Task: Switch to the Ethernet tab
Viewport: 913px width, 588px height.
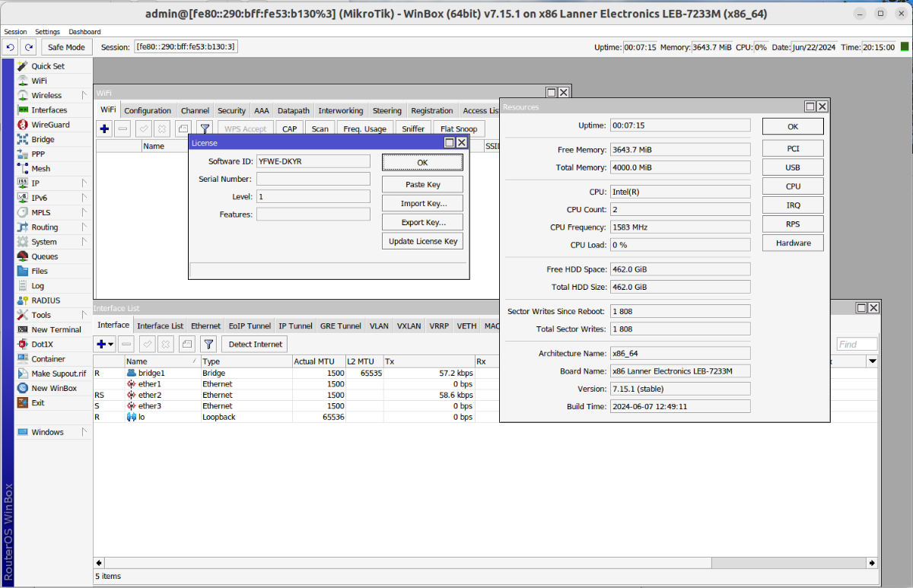Action: pos(205,326)
